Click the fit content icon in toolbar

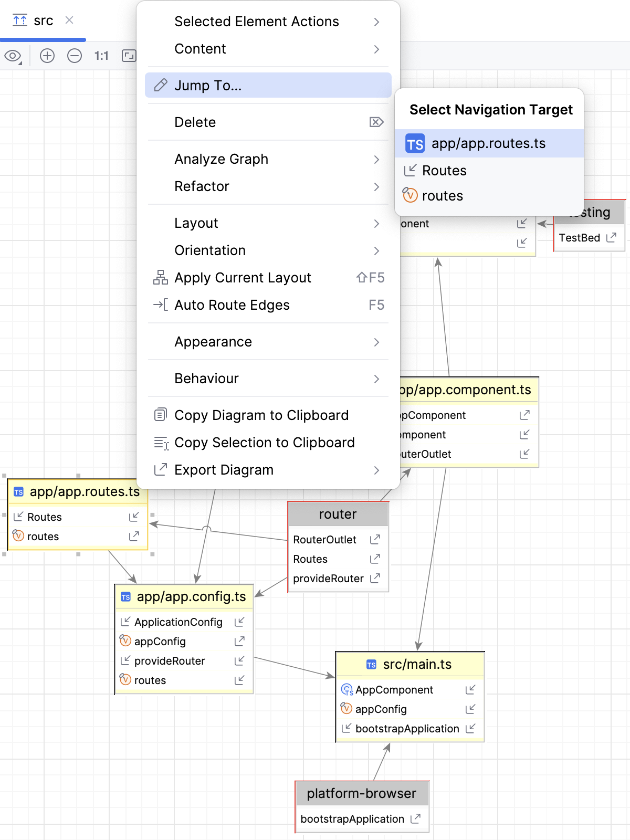[129, 56]
